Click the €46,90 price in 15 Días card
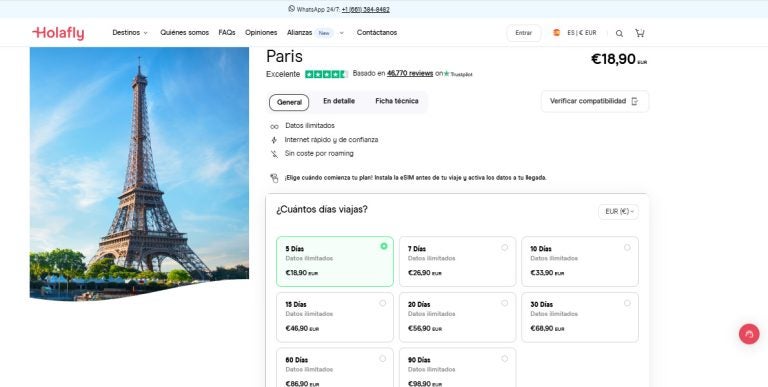 (x=302, y=329)
